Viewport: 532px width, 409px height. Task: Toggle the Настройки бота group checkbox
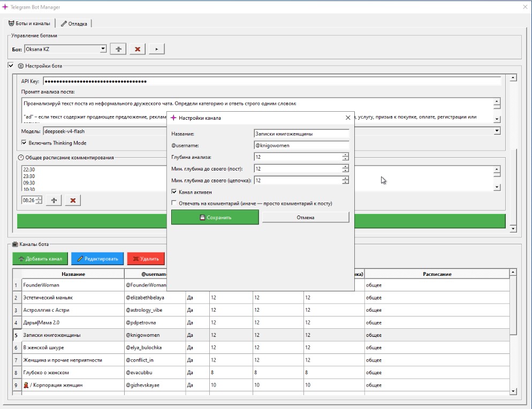[11, 65]
